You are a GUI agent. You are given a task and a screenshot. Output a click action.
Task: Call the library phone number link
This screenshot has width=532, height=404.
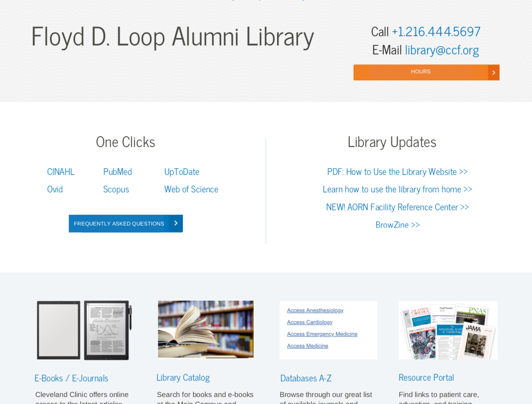tap(436, 32)
